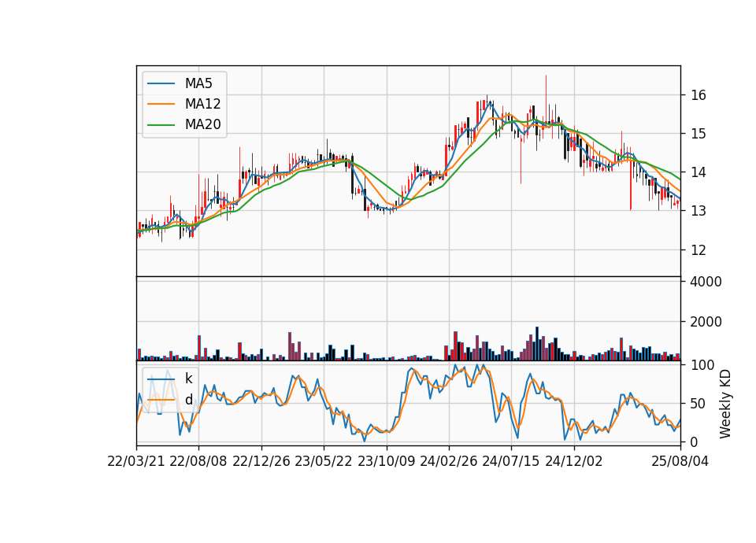This screenshot has width=756, height=543.
Task: Click the green MA20 legend line sample
Action: click(161, 124)
